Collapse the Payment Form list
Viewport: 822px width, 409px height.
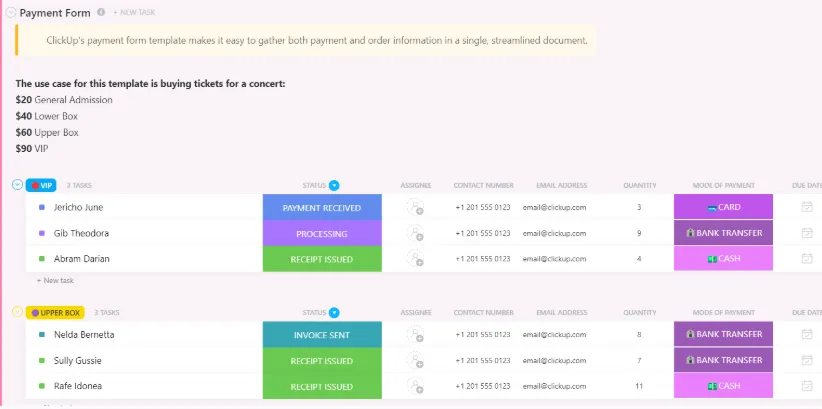point(10,13)
